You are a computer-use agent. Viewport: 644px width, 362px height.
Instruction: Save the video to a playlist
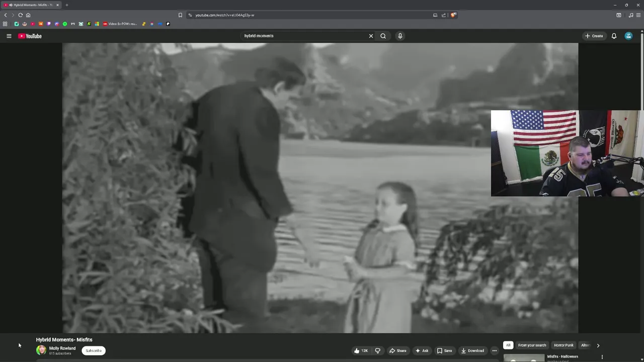pyautogui.click(x=444, y=350)
